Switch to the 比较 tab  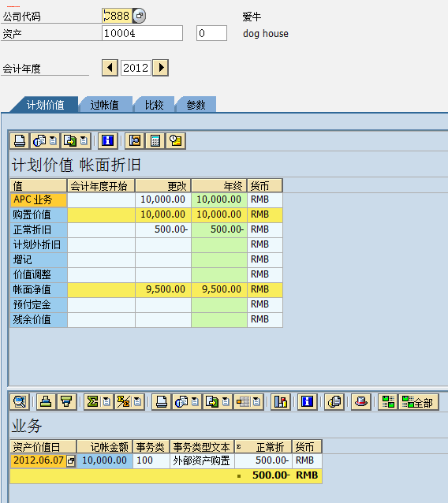coord(155,105)
